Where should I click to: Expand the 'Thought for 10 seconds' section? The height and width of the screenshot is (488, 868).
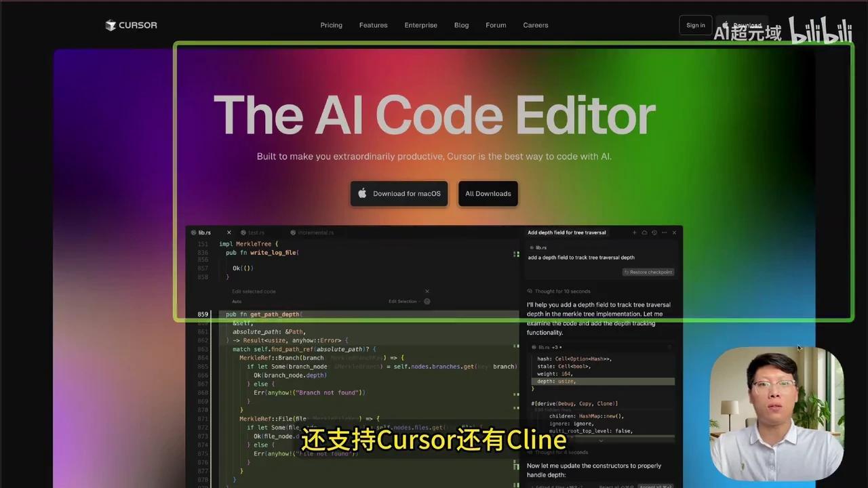557,291
